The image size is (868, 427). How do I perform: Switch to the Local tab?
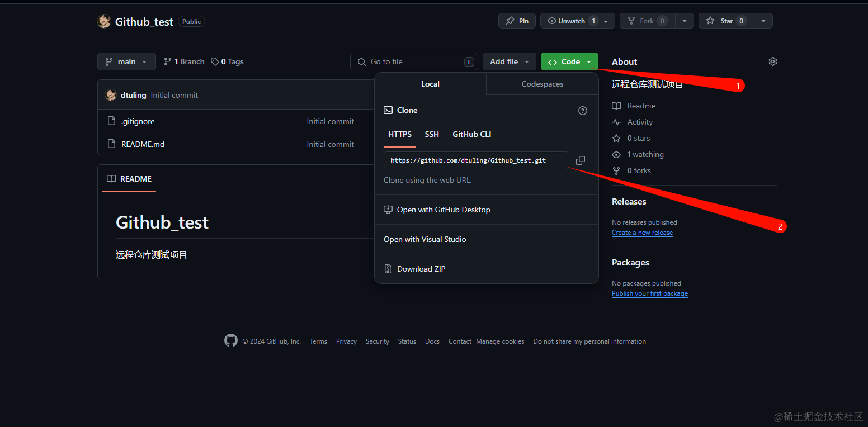pos(430,84)
